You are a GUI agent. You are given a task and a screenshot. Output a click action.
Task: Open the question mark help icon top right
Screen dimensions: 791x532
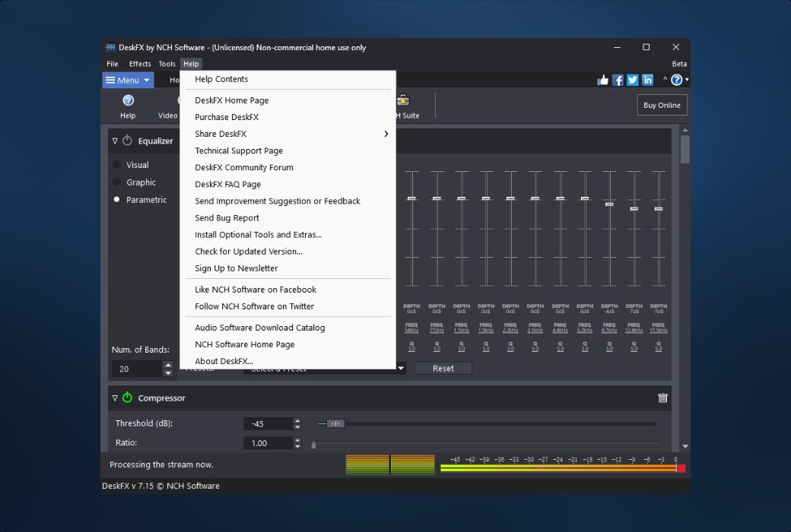(x=676, y=79)
